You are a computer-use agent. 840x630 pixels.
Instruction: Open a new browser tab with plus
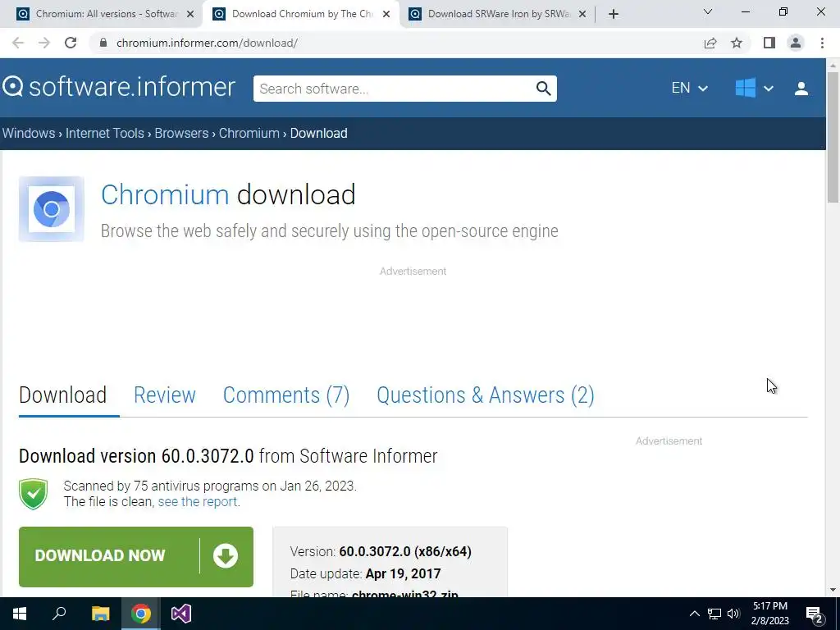tap(614, 14)
